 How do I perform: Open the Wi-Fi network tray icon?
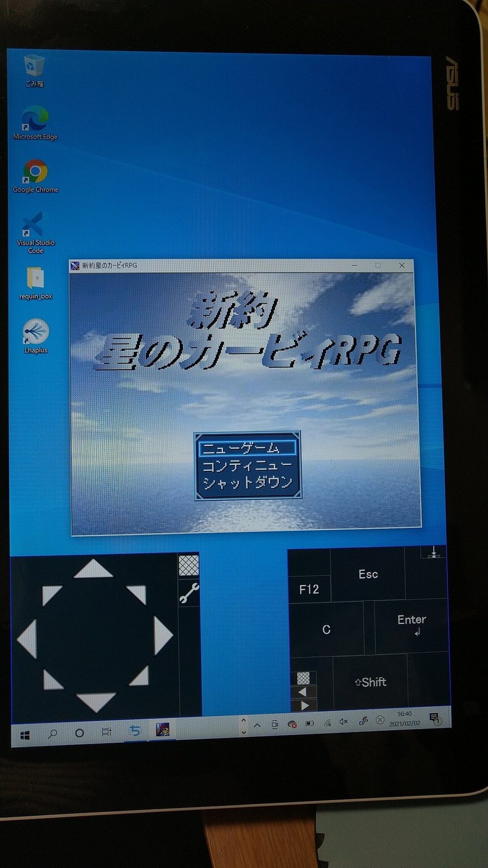328,722
